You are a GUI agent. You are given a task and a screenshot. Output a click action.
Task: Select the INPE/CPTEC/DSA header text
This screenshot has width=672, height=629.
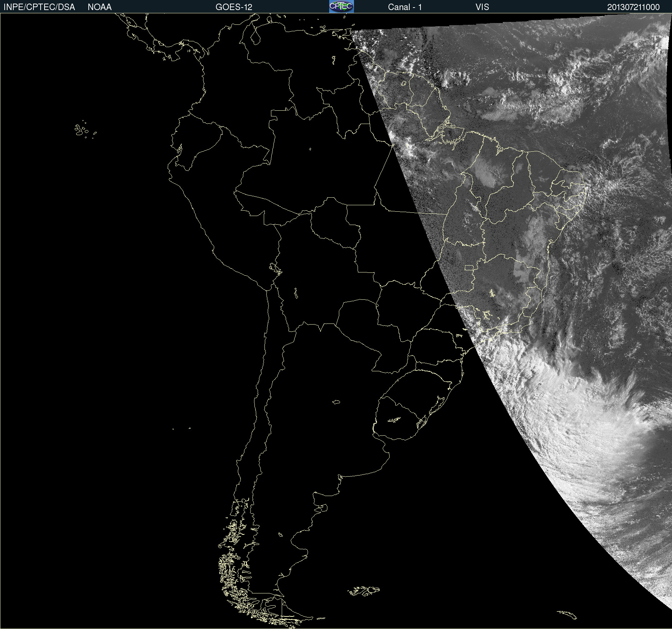pyautogui.click(x=39, y=7)
